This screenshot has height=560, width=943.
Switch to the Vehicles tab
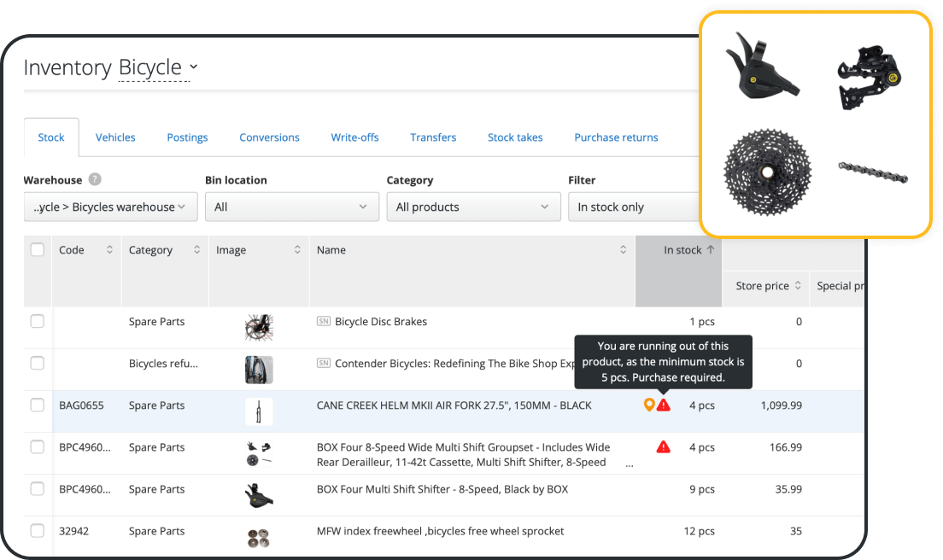pyautogui.click(x=115, y=137)
